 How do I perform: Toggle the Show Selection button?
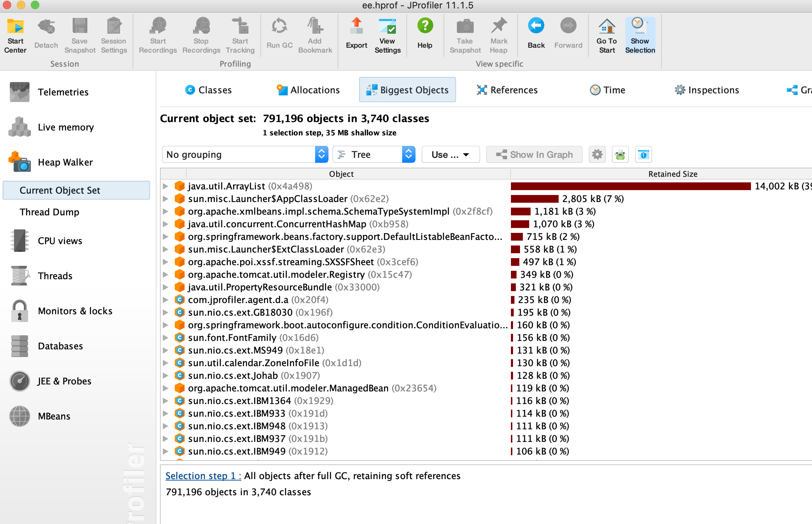(640, 35)
